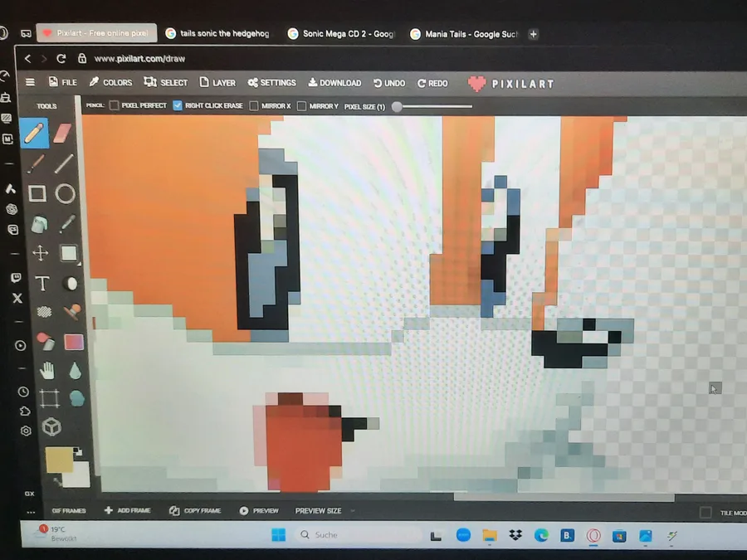
Task: Select the Eraser tool
Action: pyautogui.click(x=62, y=134)
